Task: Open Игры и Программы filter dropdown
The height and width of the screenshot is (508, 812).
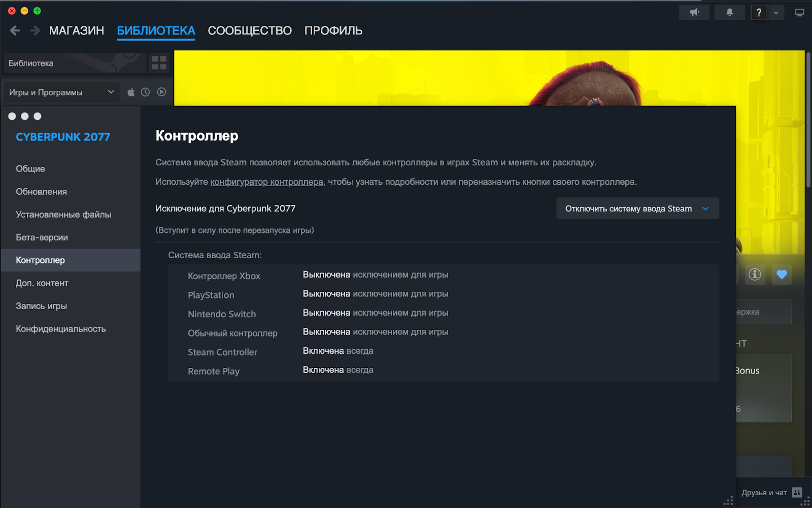Action: tap(62, 92)
